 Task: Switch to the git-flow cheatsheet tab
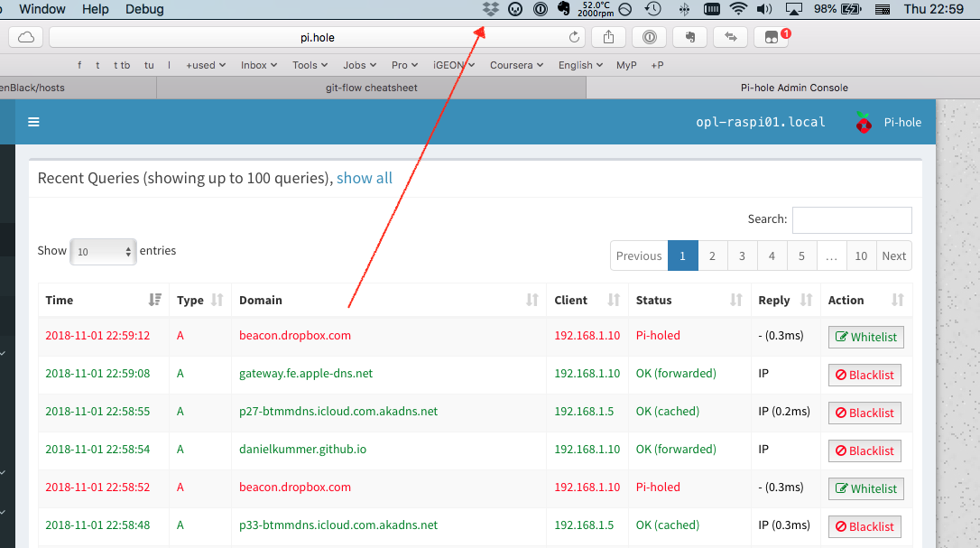pos(371,88)
